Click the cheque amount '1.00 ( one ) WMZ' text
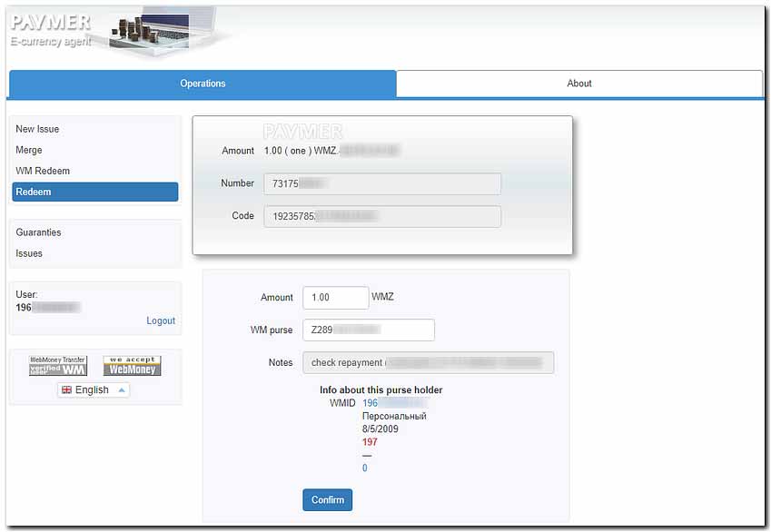Image resolution: width=771 pixels, height=532 pixels. (301, 151)
